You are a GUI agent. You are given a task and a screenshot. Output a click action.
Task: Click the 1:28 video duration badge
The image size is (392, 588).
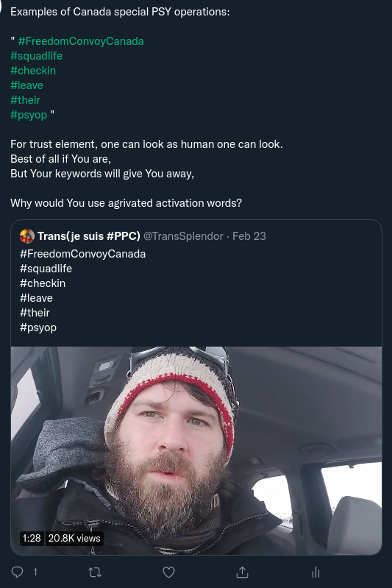click(32, 539)
